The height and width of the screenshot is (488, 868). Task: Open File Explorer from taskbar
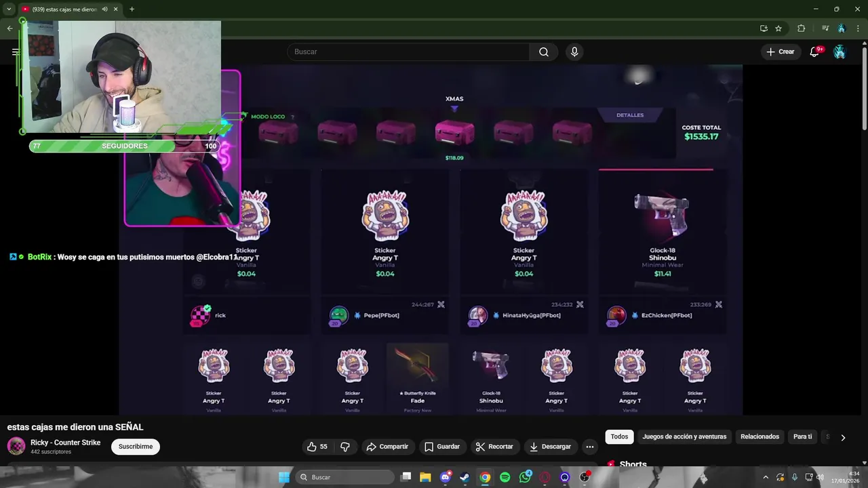pyautogui.click(x=425, y=477)
